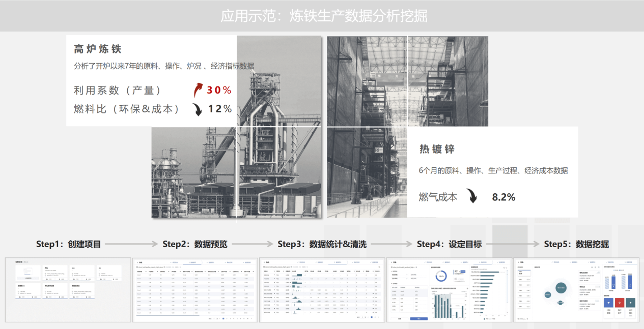Click the teal star tile in Step5 screenshot
Viewport: 644px width, 329px height.
[630, 302]
